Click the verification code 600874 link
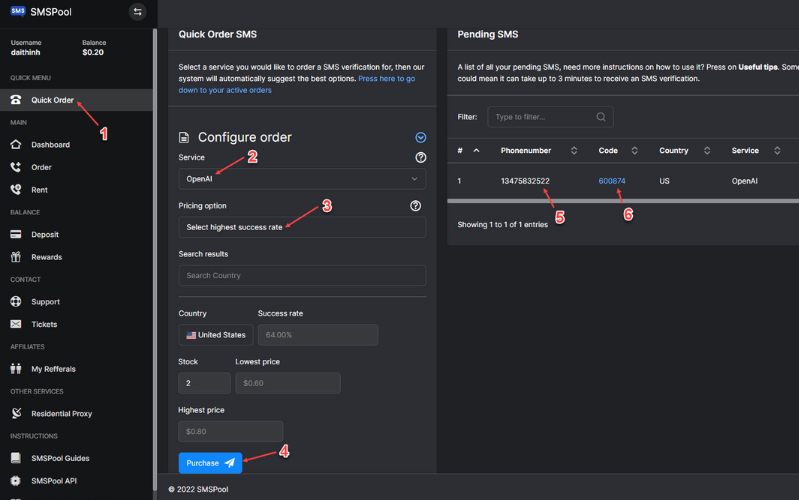 click(x=612, y=181)
